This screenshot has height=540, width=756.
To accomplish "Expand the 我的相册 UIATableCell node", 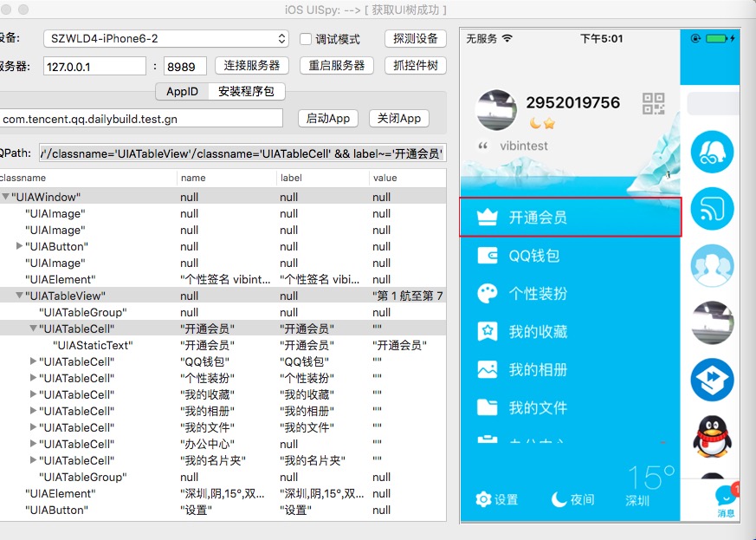I will tap(33, 410).
